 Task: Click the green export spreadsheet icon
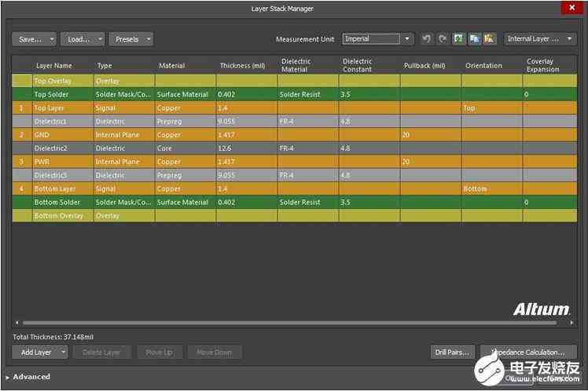458,39
